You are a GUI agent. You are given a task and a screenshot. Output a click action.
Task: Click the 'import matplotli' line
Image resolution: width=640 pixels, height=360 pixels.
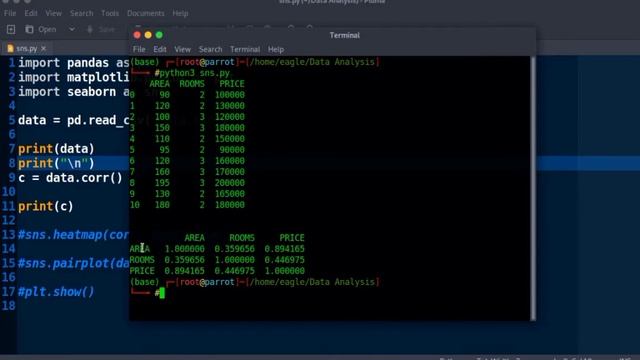[x=73, y=78]
